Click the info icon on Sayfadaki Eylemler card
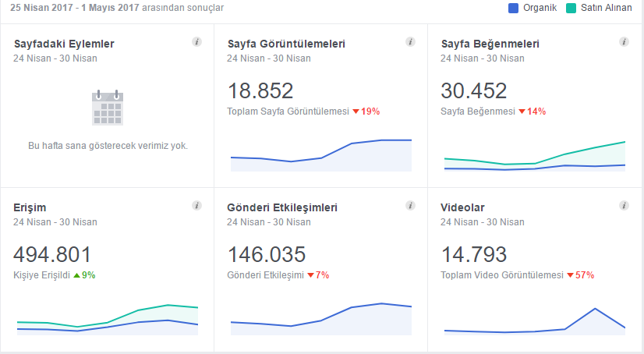Viewport: 644px width, 354px height. point(196,42)
